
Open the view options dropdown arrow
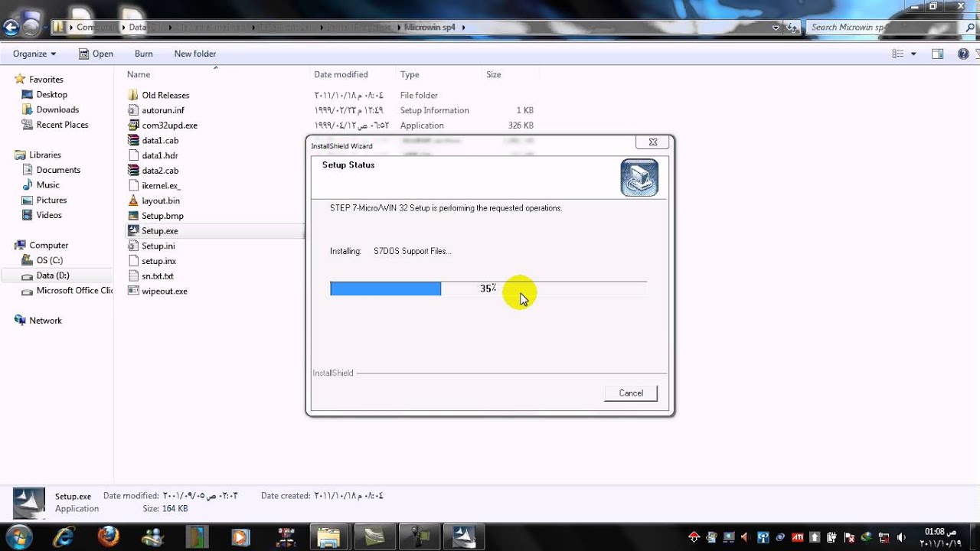913,54
